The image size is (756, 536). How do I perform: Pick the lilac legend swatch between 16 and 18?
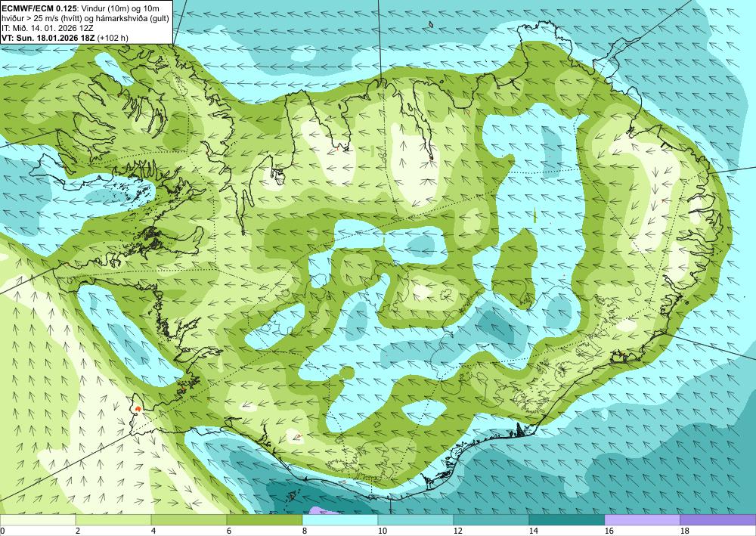[x=642, y=520]
